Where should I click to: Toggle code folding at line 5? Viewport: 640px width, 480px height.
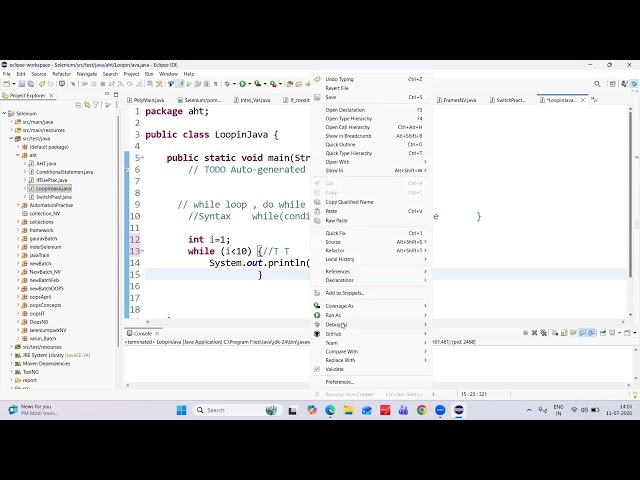(142, 158)
